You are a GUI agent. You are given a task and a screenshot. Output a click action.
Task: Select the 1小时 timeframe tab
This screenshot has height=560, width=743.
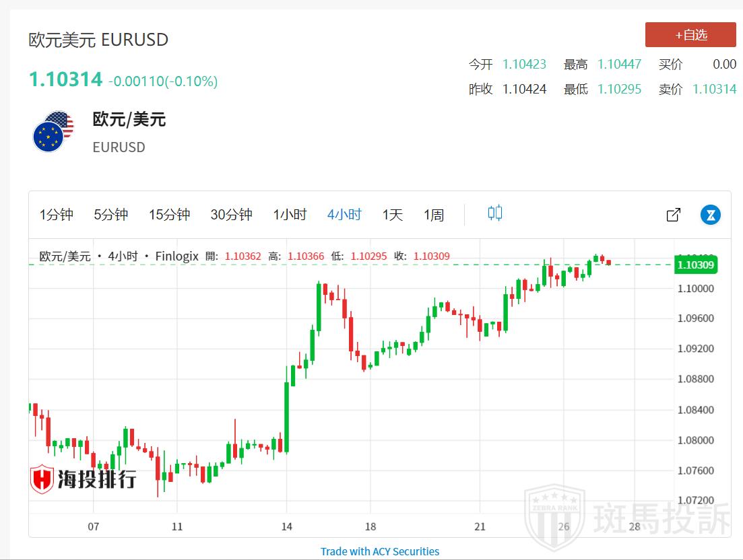tap(290, 215)
